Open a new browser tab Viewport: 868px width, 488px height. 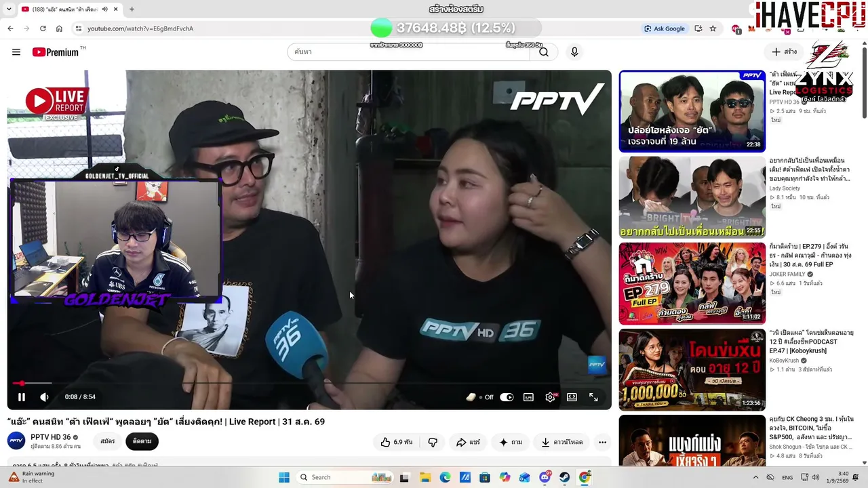pyautogui.click(x=132, y=9)
